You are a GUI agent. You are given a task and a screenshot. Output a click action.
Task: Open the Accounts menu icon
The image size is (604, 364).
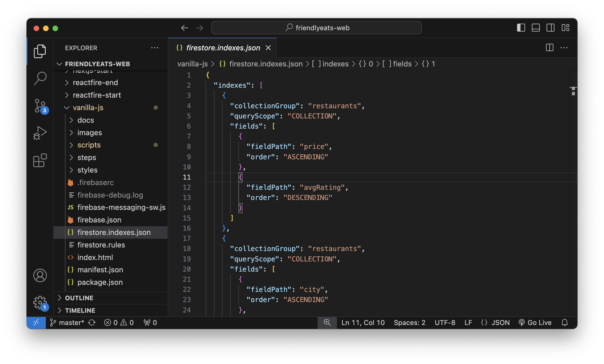(x=40, y=275)
